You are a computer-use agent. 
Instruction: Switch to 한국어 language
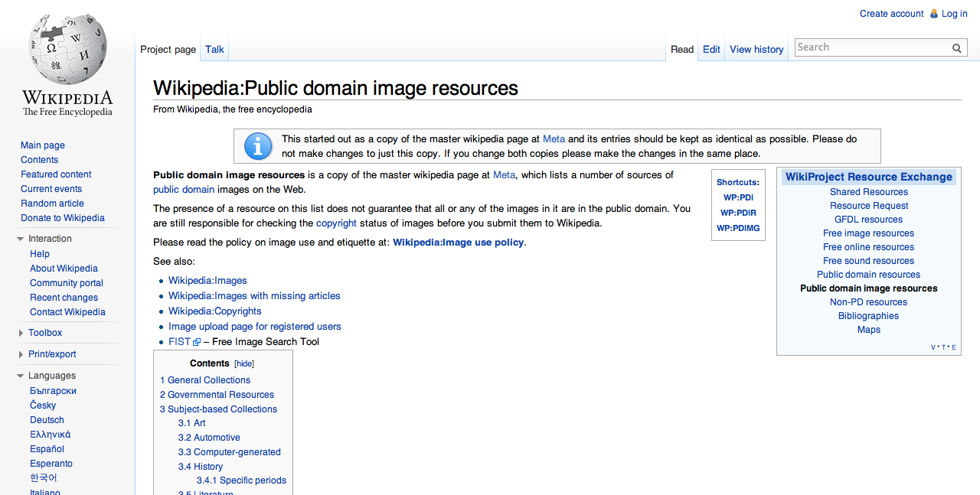(44, 478)
